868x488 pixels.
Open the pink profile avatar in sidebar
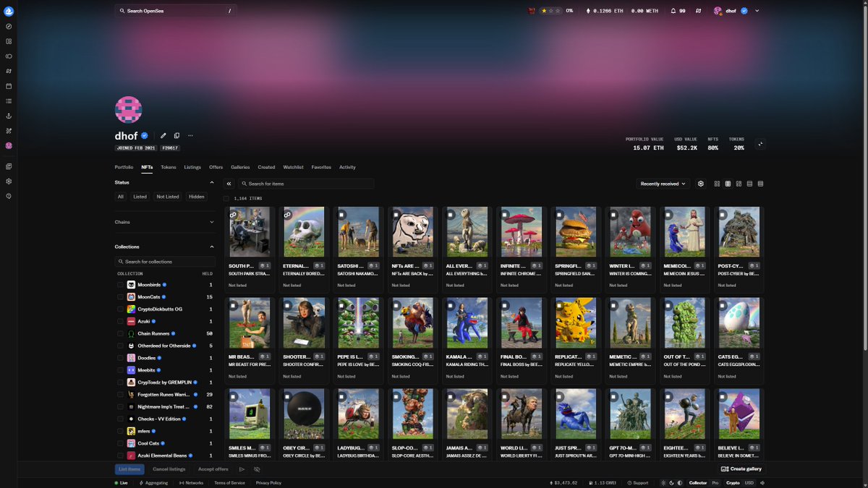tap(9, 145)
